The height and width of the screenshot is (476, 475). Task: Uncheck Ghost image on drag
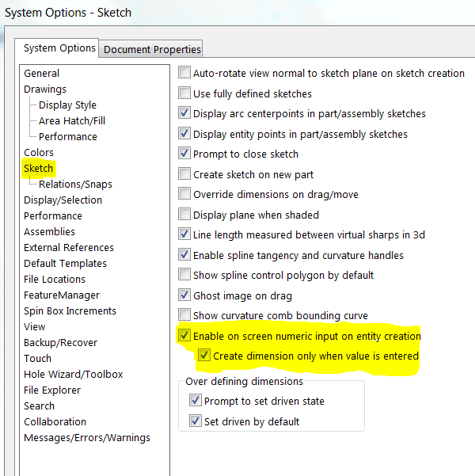coord(184,295)
